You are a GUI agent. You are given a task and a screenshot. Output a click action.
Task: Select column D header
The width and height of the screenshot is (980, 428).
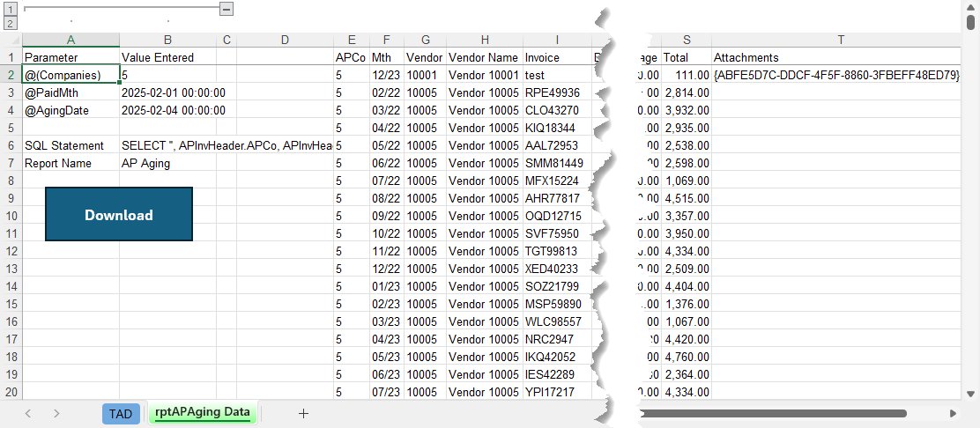285,40
